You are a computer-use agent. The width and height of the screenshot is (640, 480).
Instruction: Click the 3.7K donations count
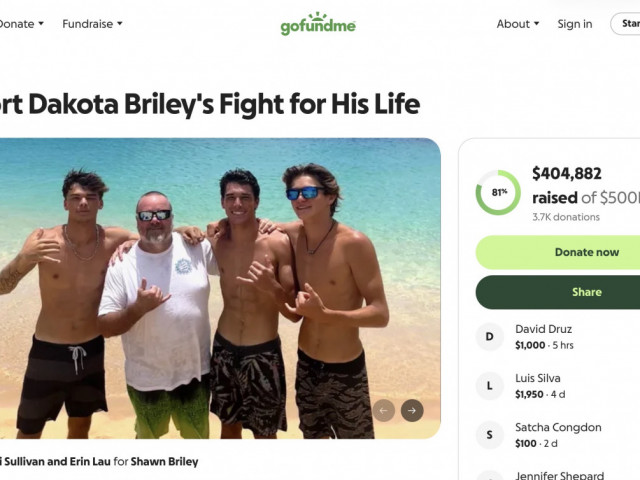(566, 217)
